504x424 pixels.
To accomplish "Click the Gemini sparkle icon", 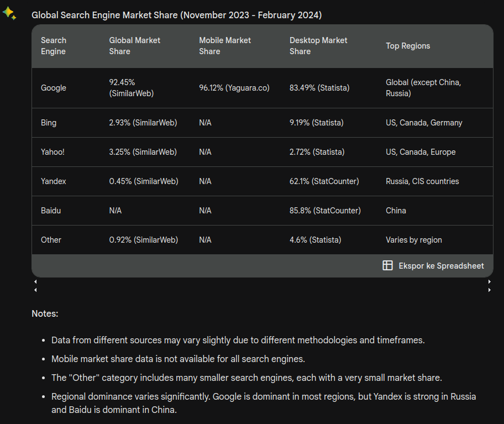I will (9, 13).
